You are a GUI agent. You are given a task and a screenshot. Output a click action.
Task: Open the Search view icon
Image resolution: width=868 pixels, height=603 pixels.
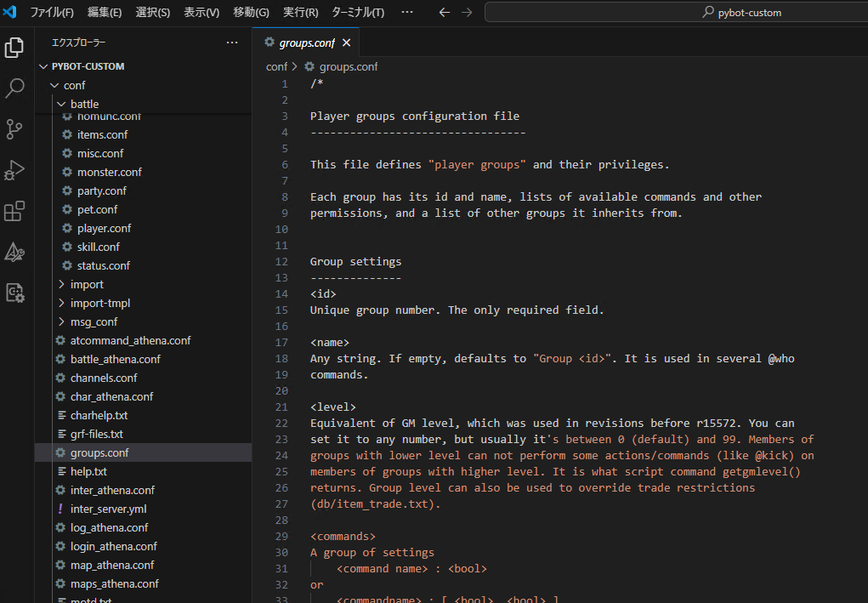(14, 88)
